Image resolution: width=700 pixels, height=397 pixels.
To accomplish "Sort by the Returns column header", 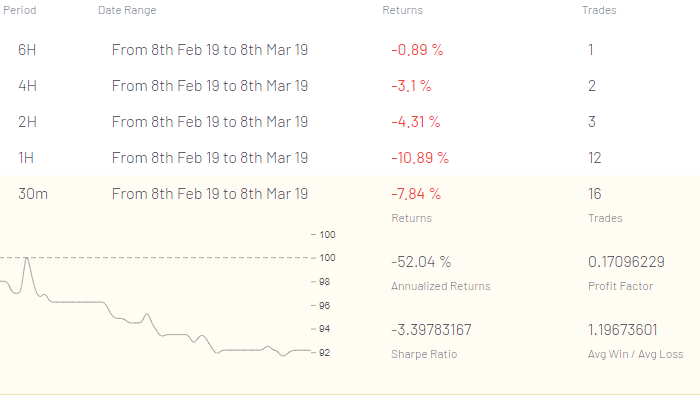I will 402,10.
